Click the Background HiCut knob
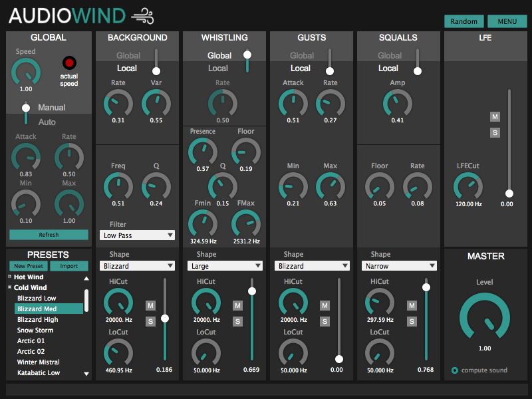The image size is (532, 399). point(118,303)
